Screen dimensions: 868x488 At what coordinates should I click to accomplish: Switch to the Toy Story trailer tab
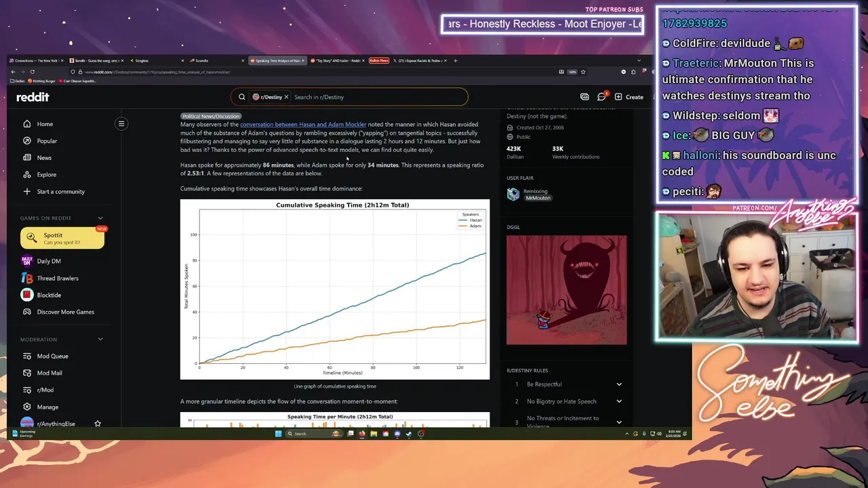[336, 60]
